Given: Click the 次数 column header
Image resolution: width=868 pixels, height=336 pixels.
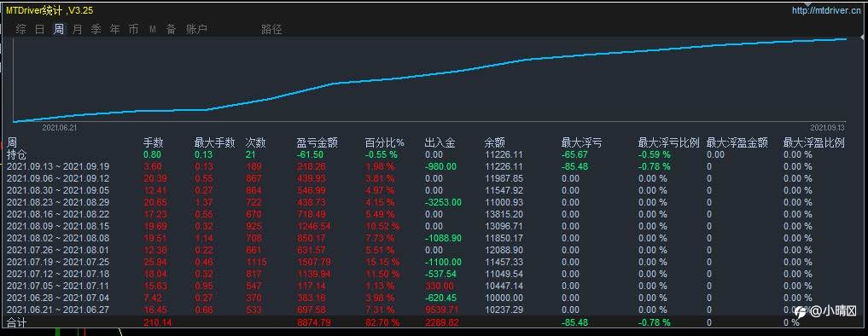Looking at the screenshot, I should click(256, 142).
